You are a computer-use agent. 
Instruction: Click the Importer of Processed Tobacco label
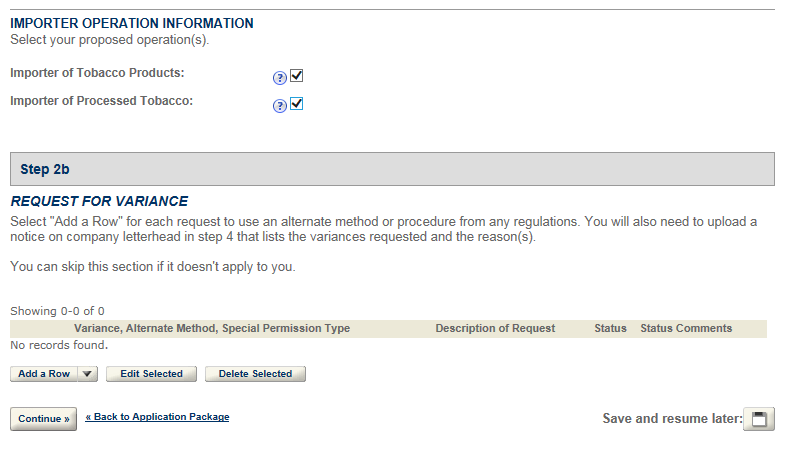coord(101,101)
